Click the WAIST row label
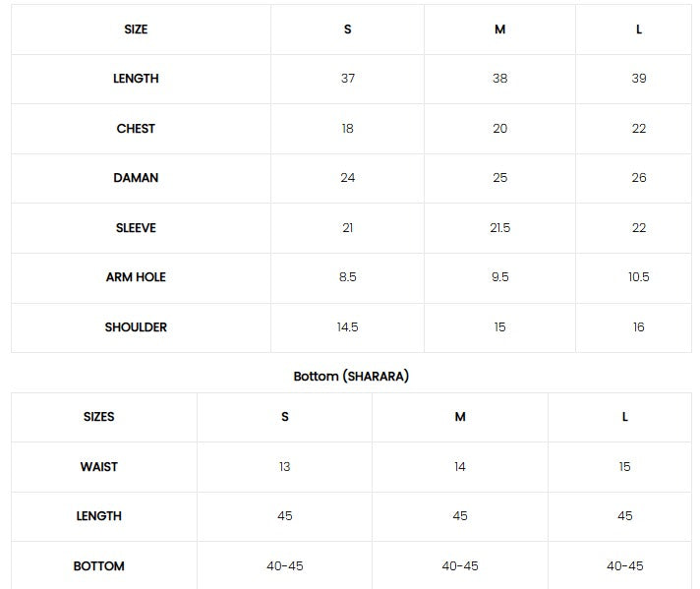Viewport: 700px width, 589px height. (99, 467)
